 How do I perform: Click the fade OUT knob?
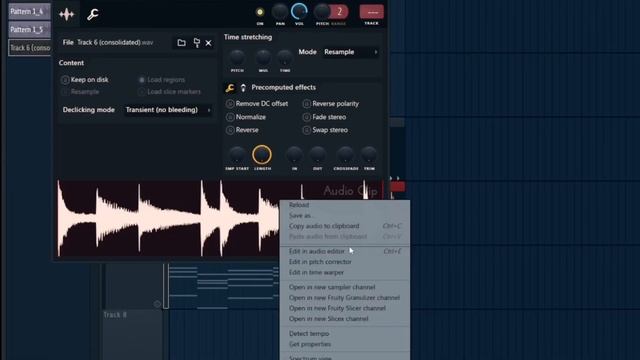tap(318, 155)
